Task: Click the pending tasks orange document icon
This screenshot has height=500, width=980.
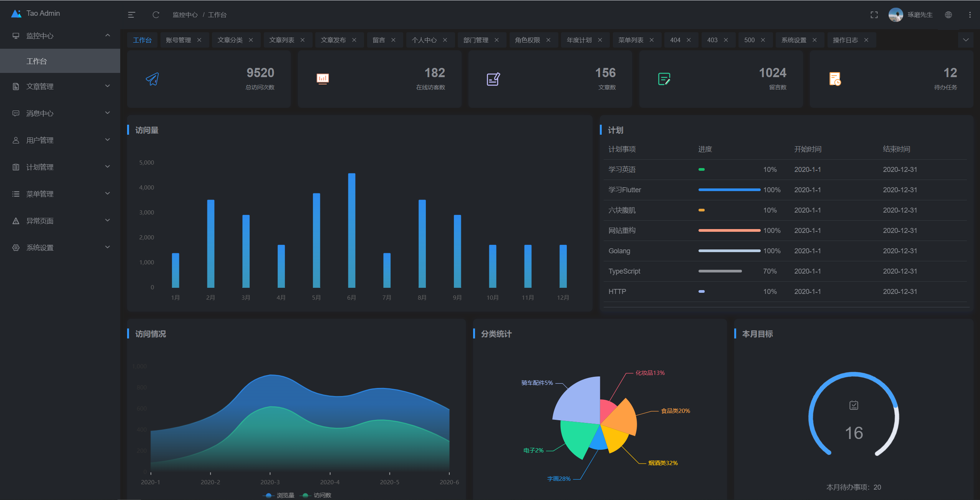Action: [x=834, y=79]
